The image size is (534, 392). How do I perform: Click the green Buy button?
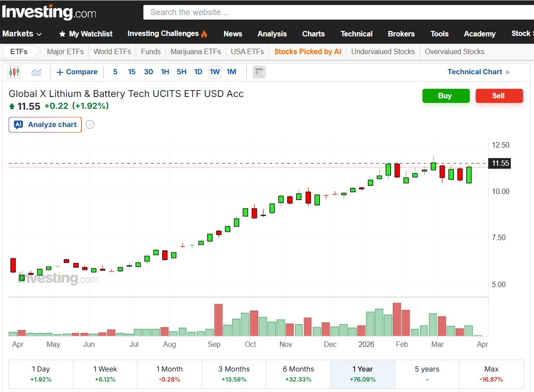(x=446, y=96)
